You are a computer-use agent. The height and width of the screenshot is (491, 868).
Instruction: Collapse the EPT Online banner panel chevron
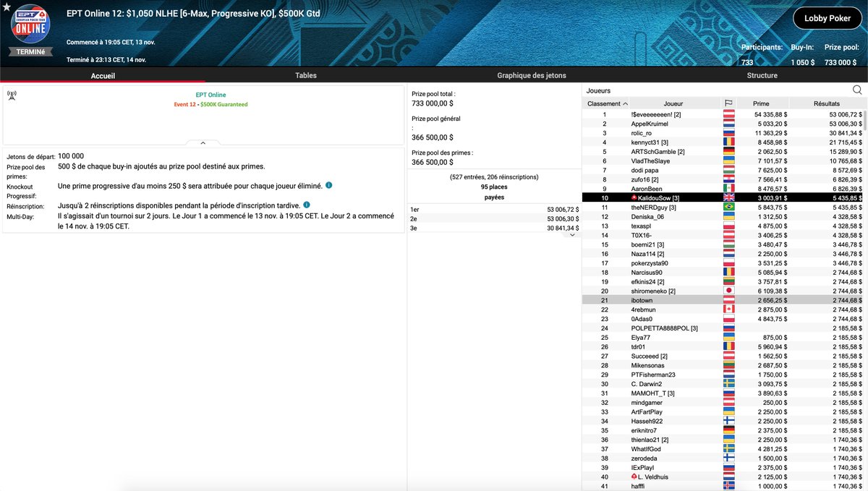203,143
